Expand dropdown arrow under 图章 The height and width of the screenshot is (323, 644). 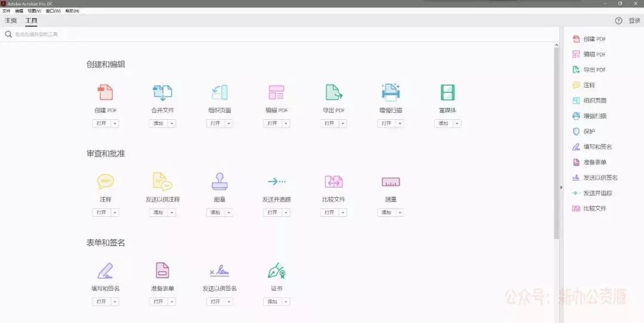pos(229,213)
